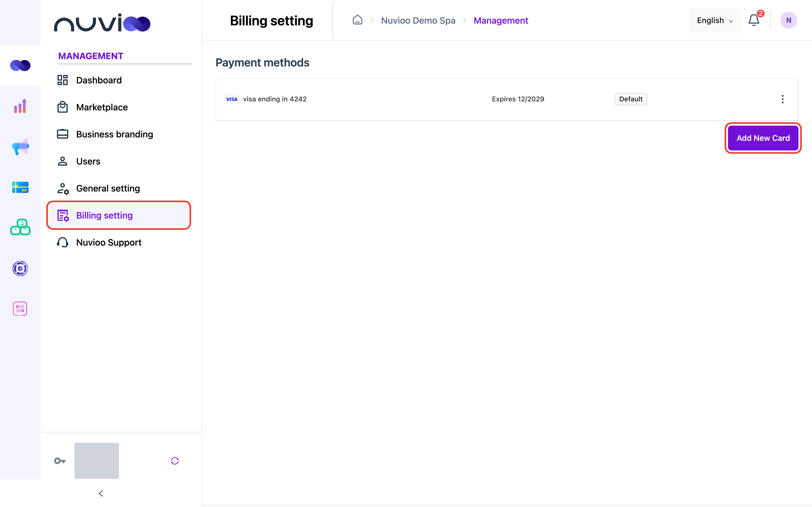
Task: Click the purple refresh sync icon
Action: (x=175, y=461)
